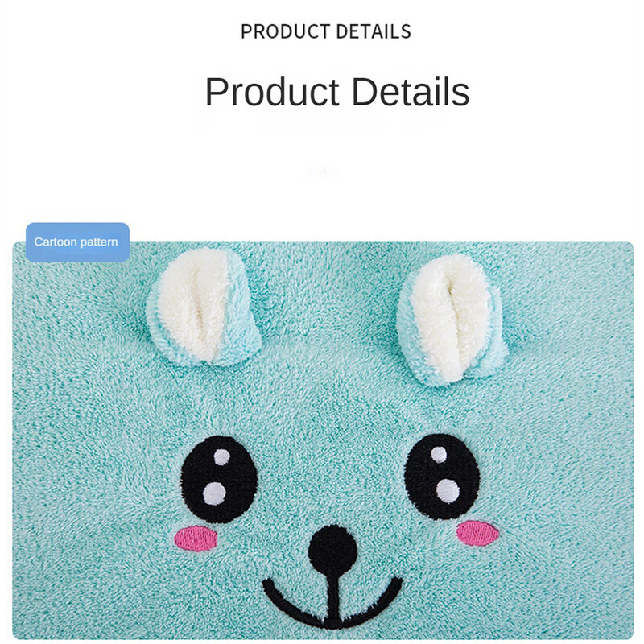Tap the left plush ear's white center

pos(193,304)
